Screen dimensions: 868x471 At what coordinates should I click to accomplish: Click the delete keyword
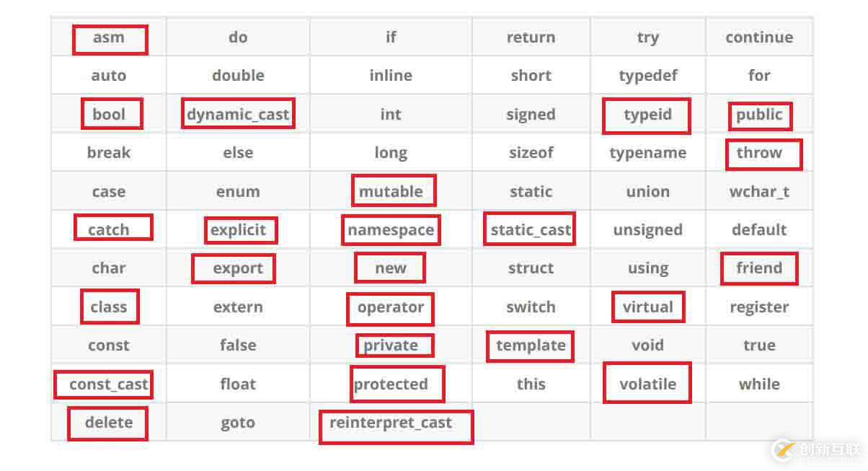click(109, 423)
